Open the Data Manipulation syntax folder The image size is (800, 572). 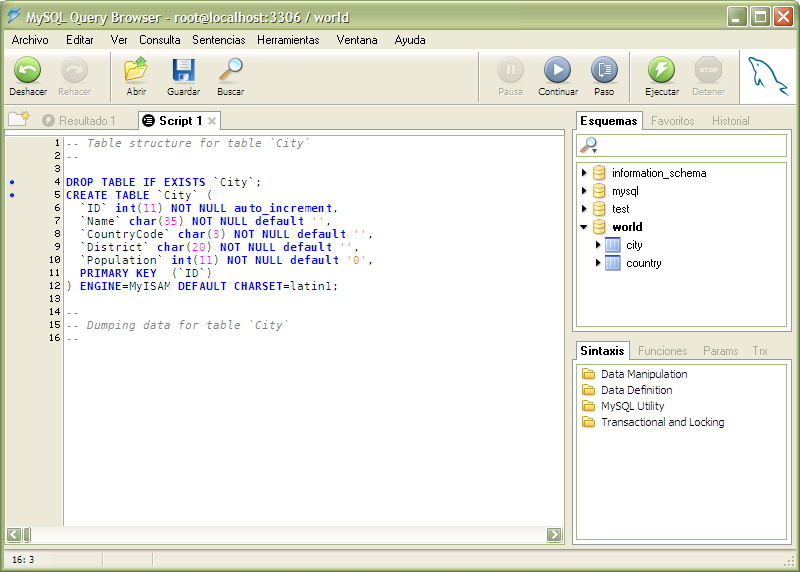click(643, 374)
